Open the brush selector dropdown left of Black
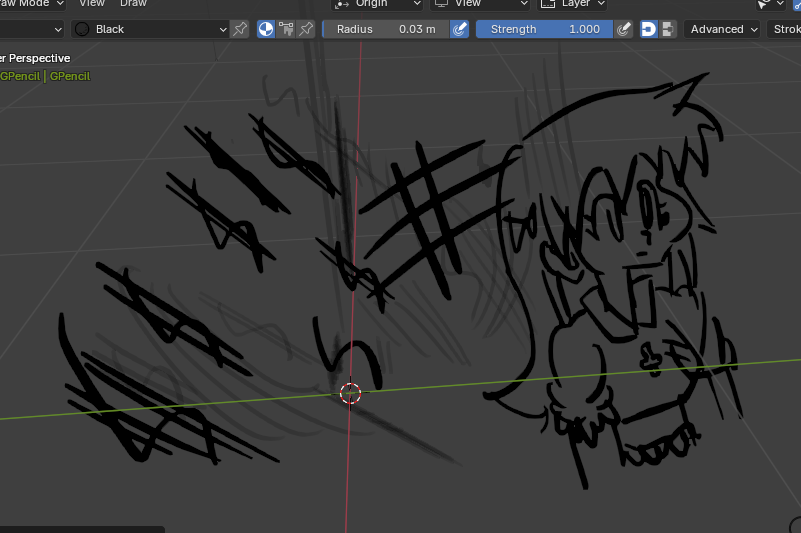This screenshot has height=533, width=801. tap(32, 29)
